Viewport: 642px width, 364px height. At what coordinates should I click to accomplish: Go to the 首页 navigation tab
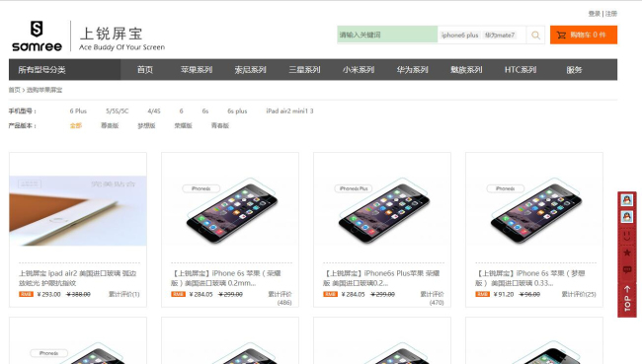(x=145, y=69)
